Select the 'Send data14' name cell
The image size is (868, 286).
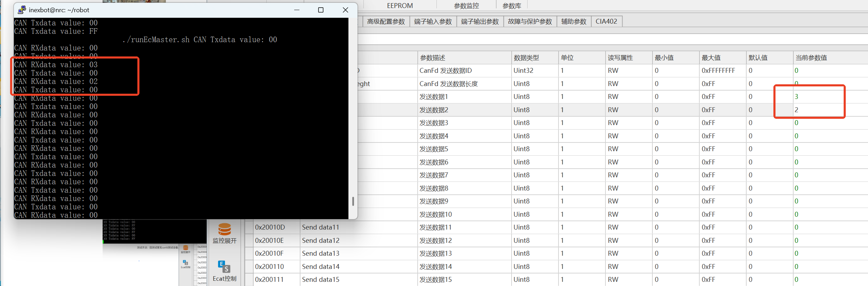click(x=359, y=266)
